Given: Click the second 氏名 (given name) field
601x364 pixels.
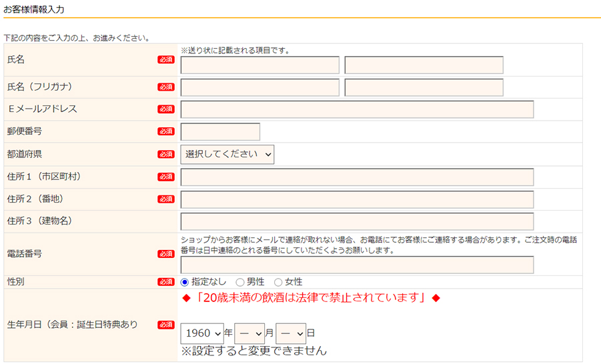Looking at the screenshot, I should 424,65.
